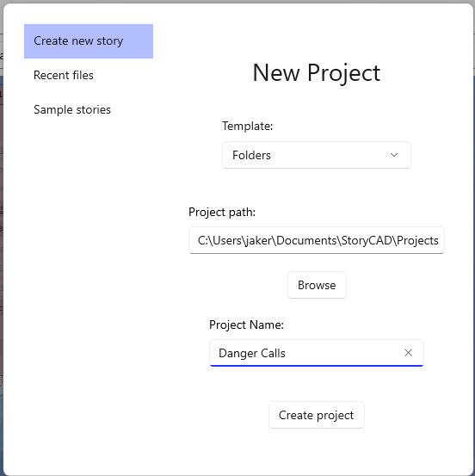Screen dimensions: 475x476
Task: Click the Template dropdown chevron arrow
Action: point(394,155)
